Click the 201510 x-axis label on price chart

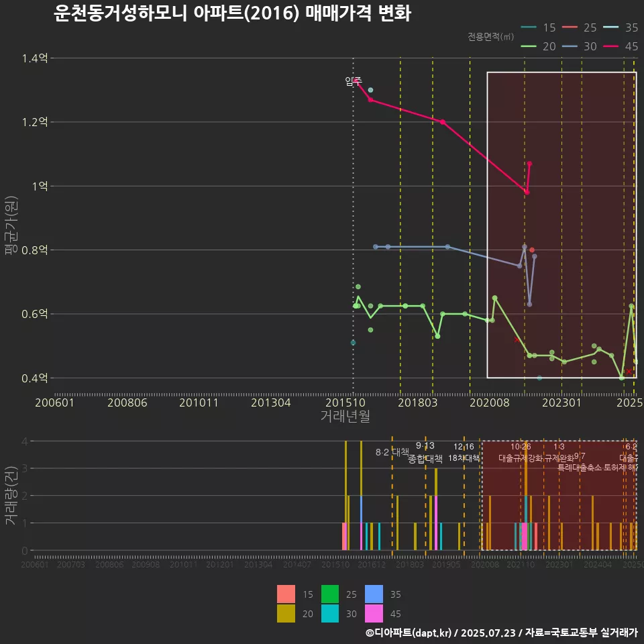tap(345, 402)
